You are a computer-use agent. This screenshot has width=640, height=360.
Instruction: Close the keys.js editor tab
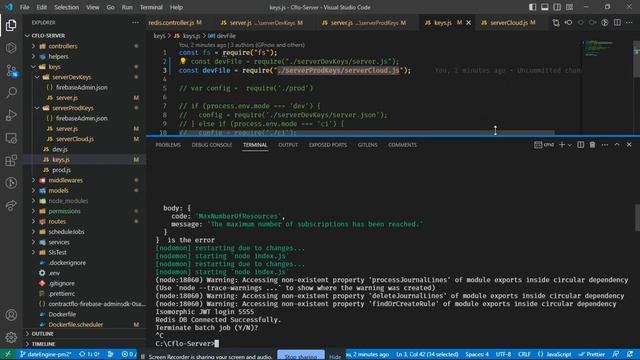coord(469,22)
